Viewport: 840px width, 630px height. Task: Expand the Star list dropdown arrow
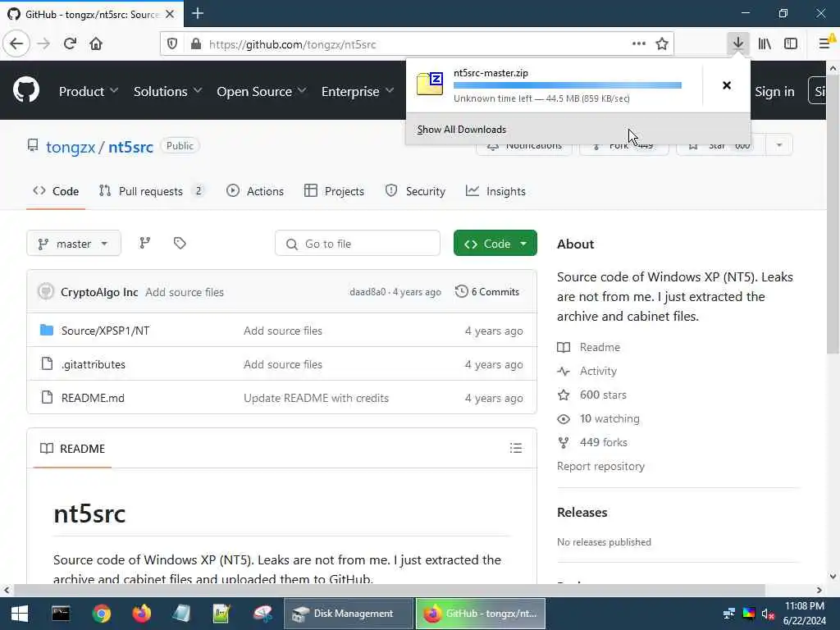coord(779,145)
